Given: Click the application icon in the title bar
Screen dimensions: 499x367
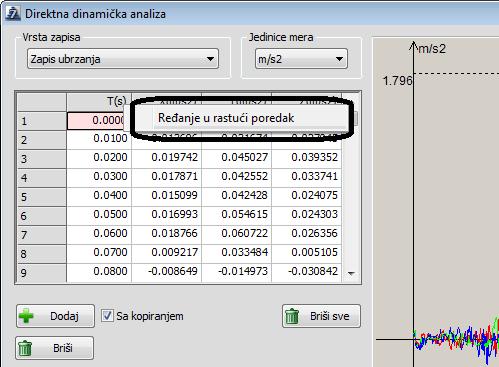Looking at the screenshot, I should coord(13,14).
